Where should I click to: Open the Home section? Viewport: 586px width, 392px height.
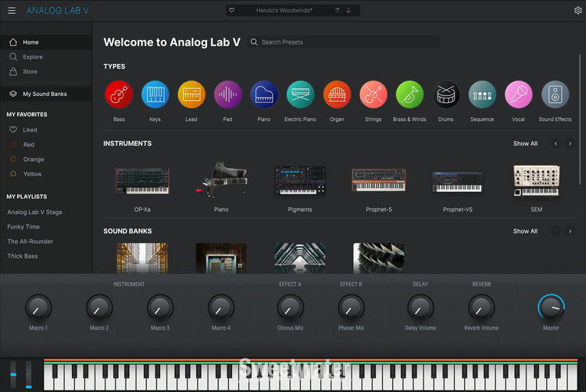point(46,42)
